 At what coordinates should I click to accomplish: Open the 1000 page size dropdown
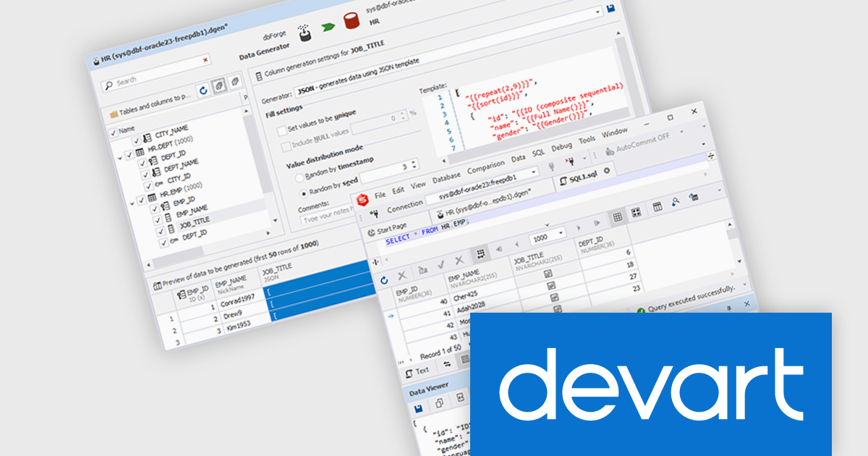click(x=561, y=234)
